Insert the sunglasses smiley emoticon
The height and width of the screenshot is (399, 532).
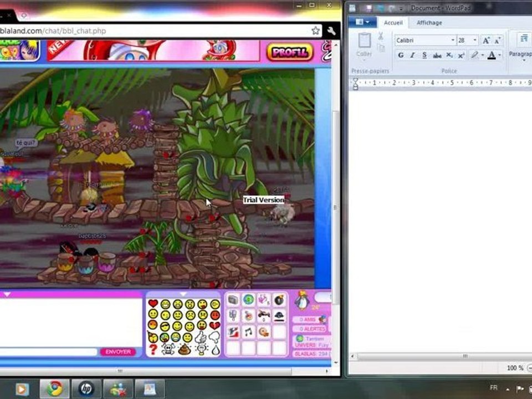pyautogui.click(x=165, y=326)
